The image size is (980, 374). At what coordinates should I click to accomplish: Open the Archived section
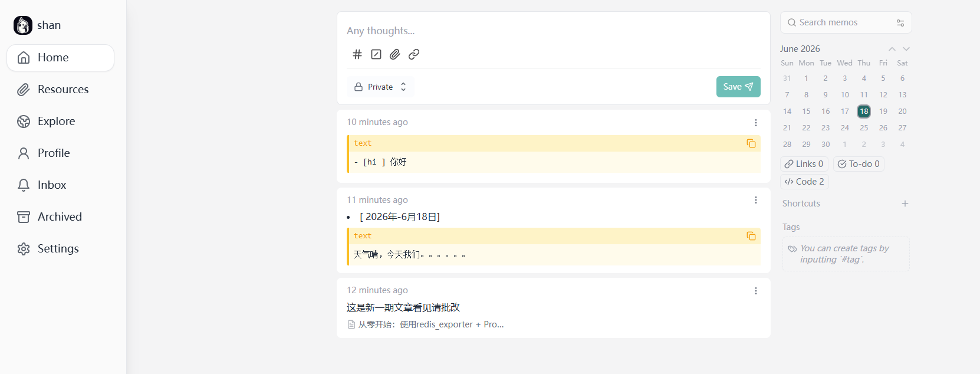pyautogui.click(x=60, y=217)
